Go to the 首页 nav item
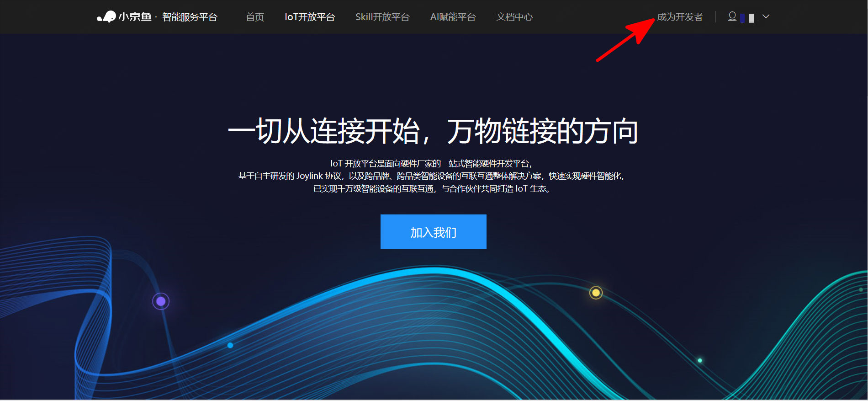868x401 pixels. (x=255, y=17)
